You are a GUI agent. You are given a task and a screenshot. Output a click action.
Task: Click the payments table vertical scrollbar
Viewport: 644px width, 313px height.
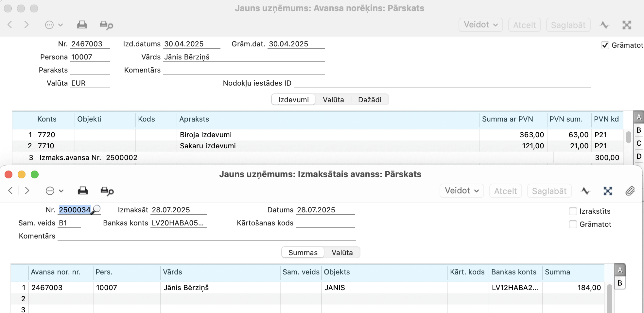click(609, 298)
